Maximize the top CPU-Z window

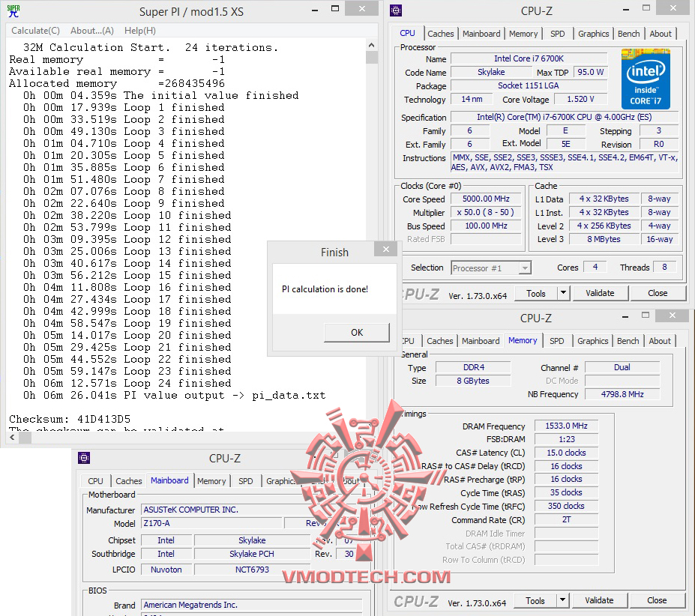pos(646,8)
